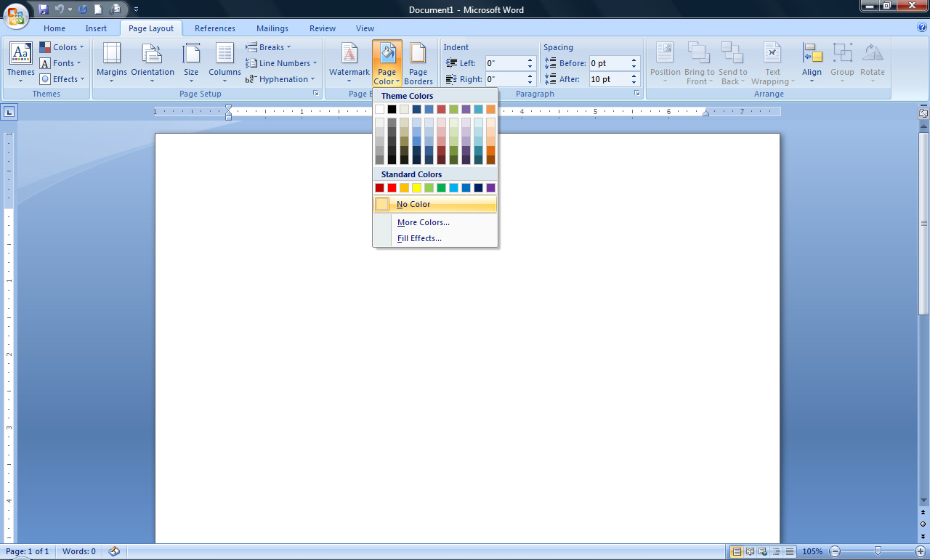Choose No Color in page color menu
Screen dimensions: 930x560
435,204
